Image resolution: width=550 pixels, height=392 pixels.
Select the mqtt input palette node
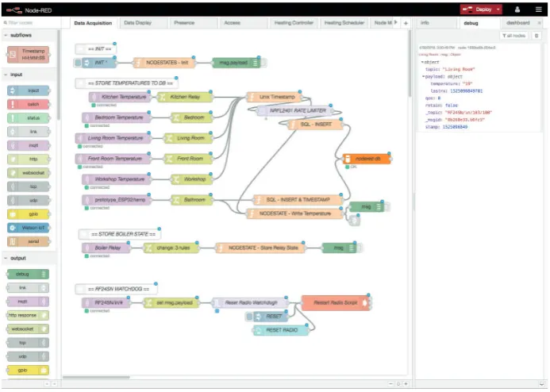point(28,145)
